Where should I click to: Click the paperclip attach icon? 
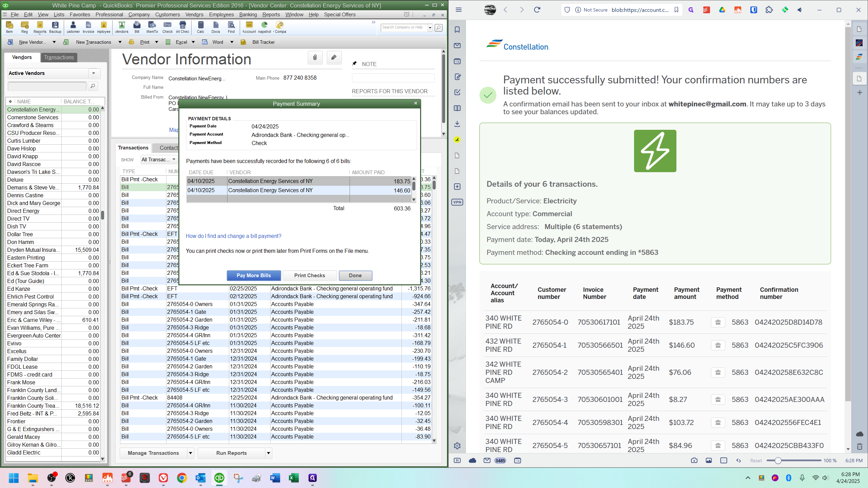coord(315,58)
